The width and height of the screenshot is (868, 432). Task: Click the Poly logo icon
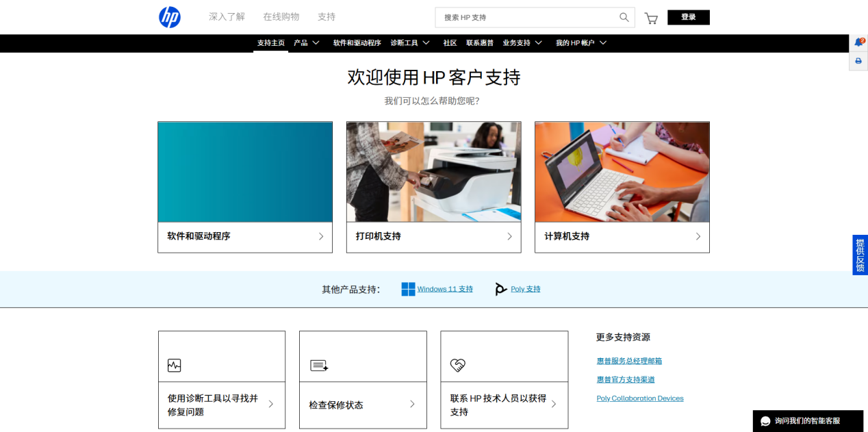tap(501, 290)
